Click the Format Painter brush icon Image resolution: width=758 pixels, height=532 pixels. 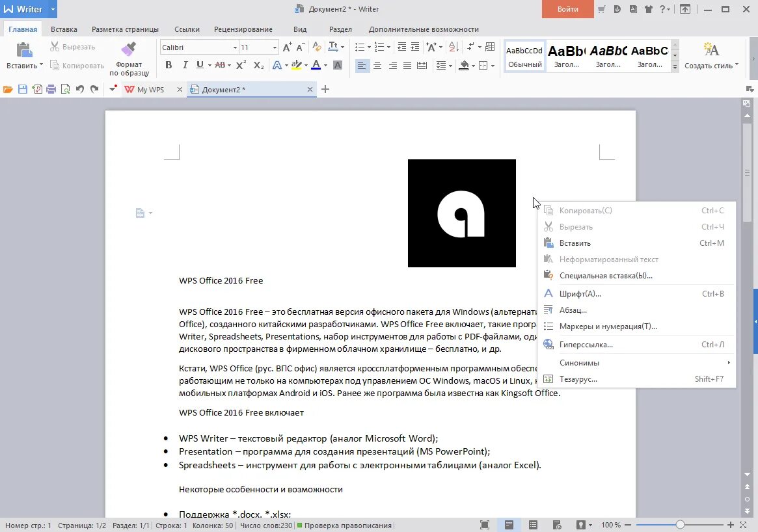click(129, 49)
